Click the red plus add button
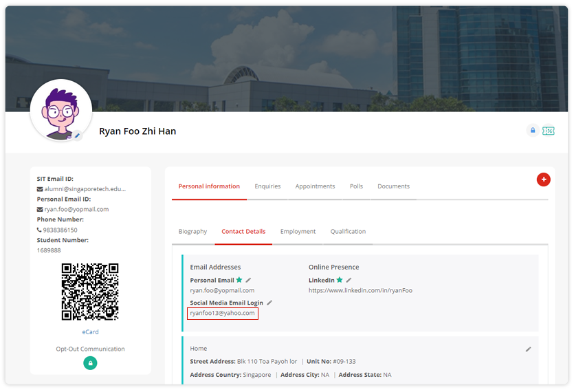 click(543, 179)
